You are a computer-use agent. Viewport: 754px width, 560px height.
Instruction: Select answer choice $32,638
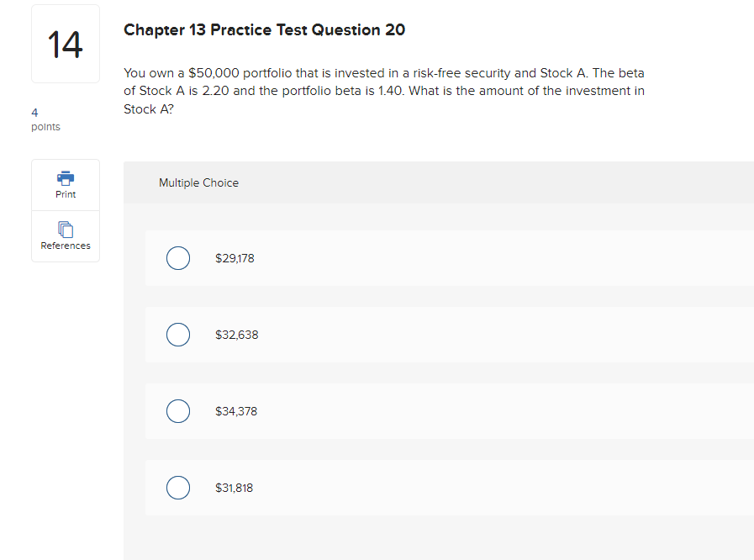click(178, 335)
